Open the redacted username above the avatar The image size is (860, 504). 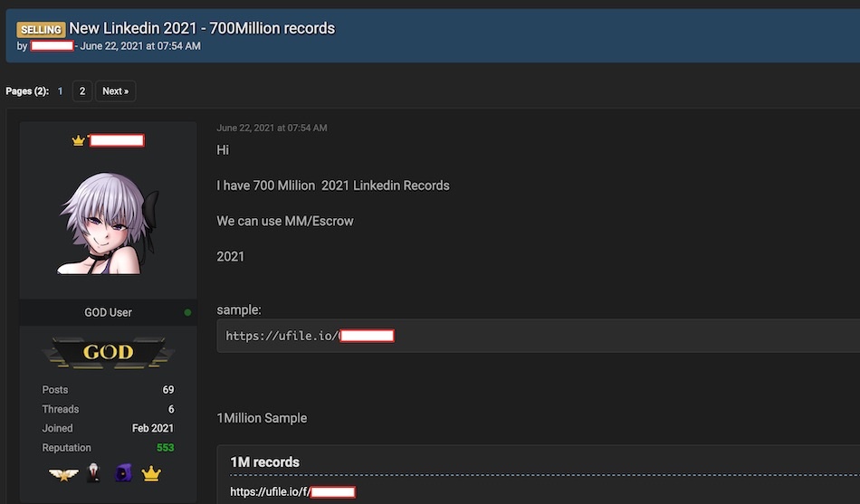[x=117, y=140]
